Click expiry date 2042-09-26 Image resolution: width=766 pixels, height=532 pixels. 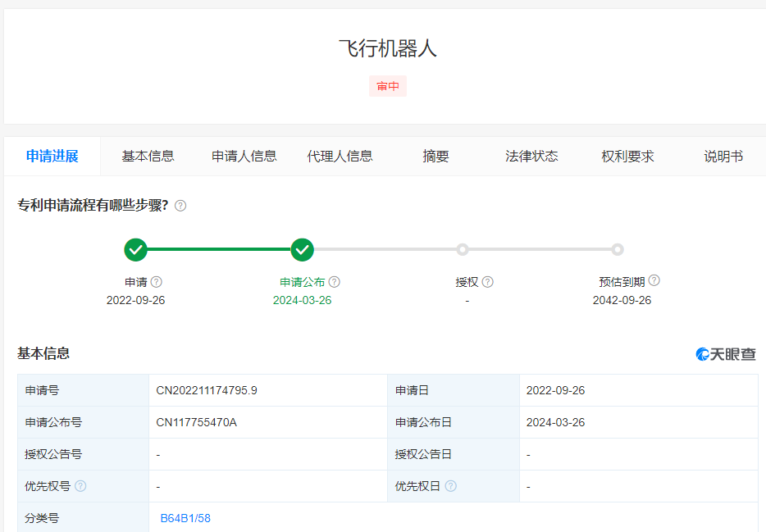(622, 300)
